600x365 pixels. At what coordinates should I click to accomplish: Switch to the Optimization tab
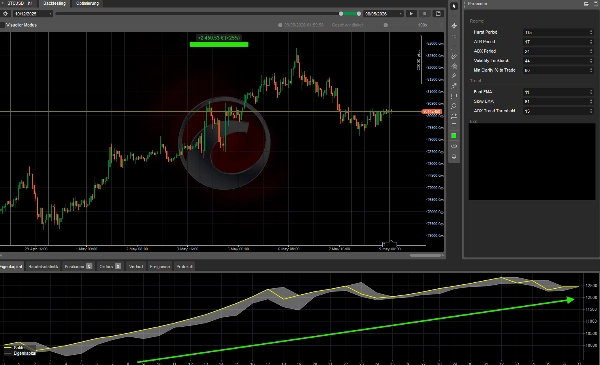point(87,3)
